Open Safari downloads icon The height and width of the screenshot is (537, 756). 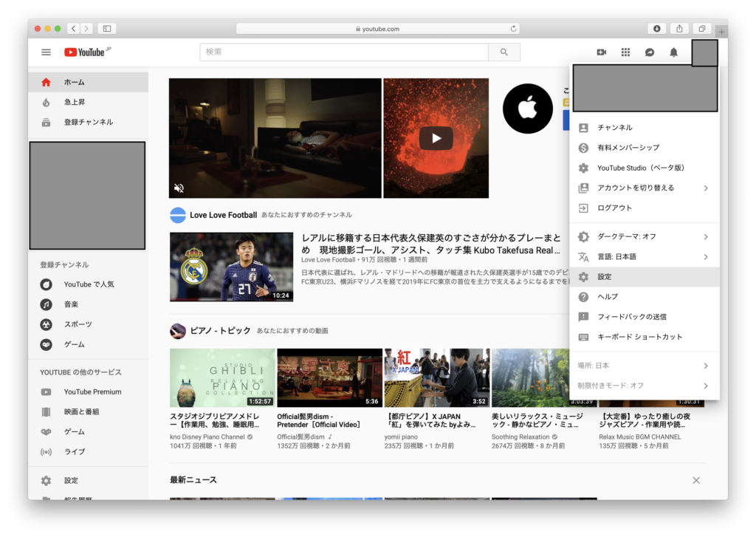[x=656, y=29]
